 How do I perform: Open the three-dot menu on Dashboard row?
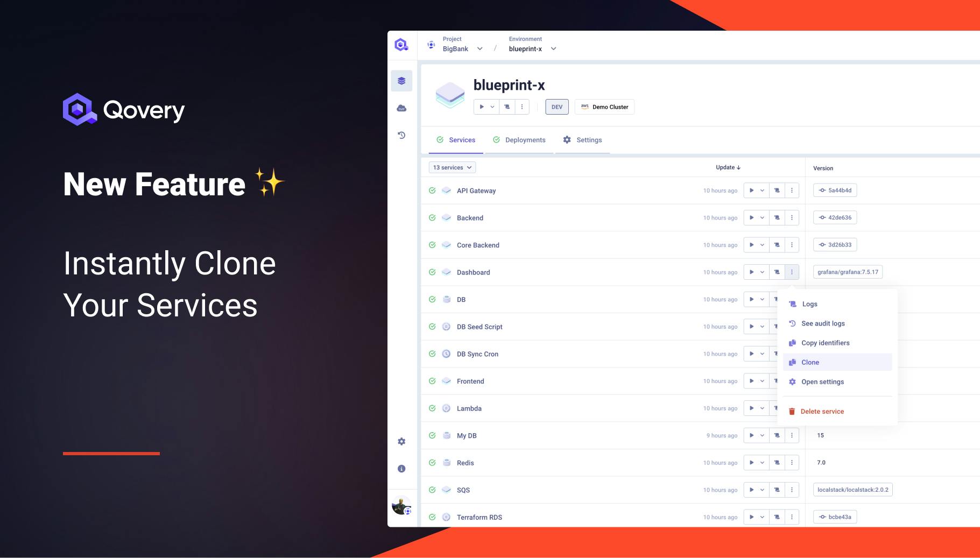click(x=791, y=272)
